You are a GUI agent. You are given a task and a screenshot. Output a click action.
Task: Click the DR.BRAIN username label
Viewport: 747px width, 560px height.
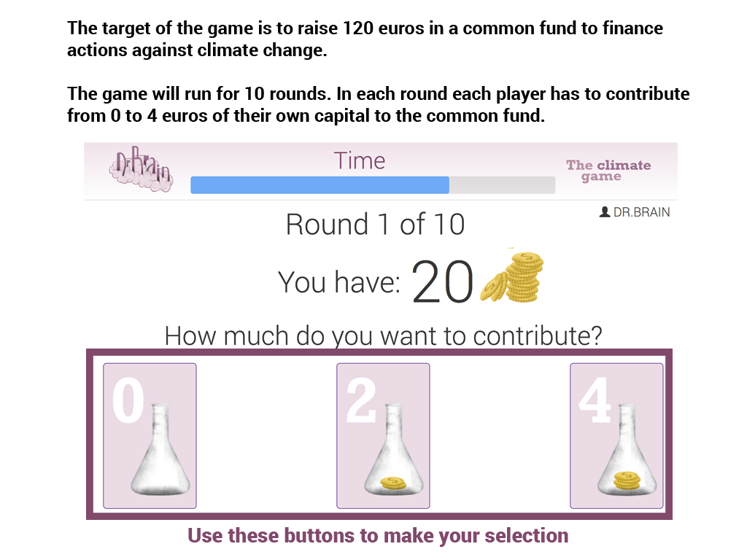640,212
